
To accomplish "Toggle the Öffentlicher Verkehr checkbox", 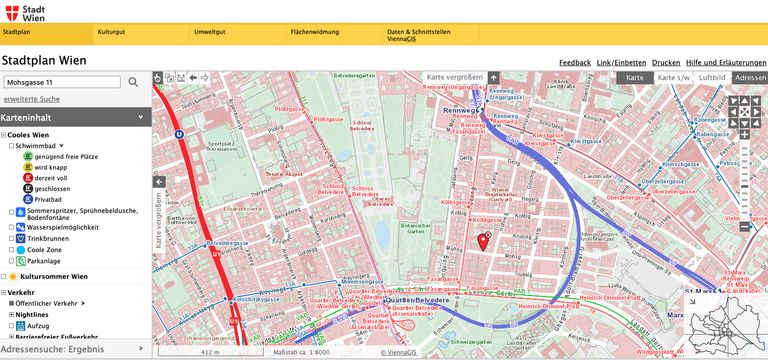I will coord(11,304).
